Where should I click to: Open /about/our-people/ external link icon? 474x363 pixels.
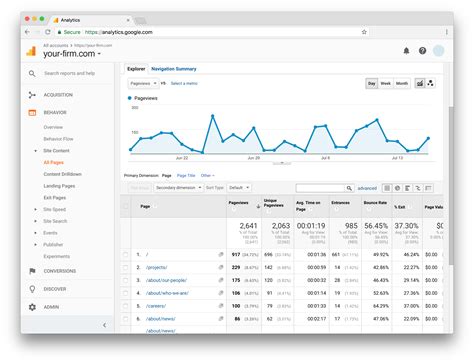[x=221, y=280]
